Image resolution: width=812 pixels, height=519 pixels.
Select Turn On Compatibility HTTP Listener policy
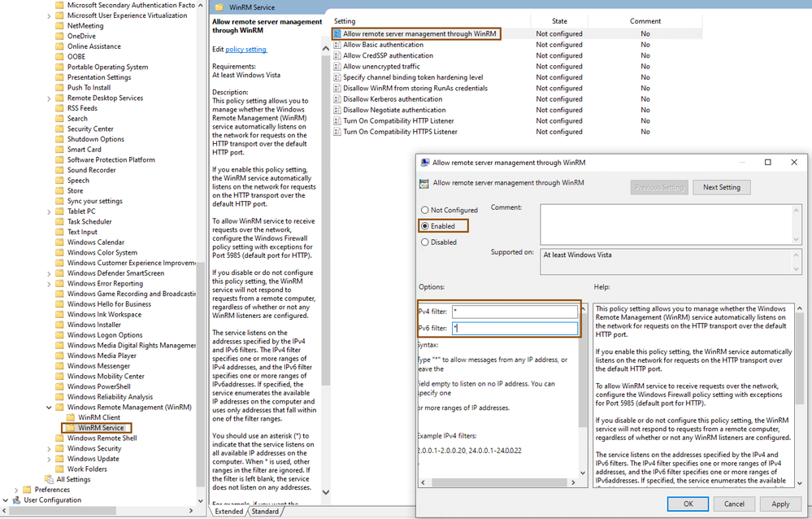pos(398,121)
